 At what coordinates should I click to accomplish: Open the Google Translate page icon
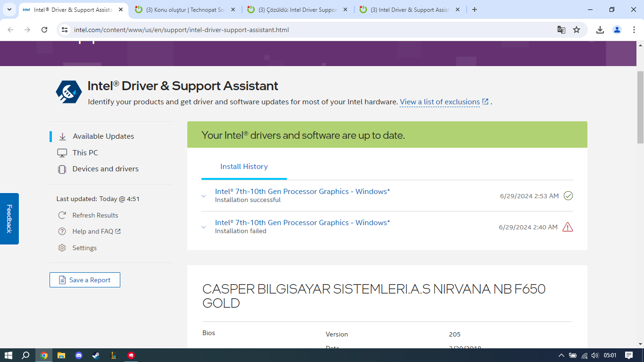[561, 30]
